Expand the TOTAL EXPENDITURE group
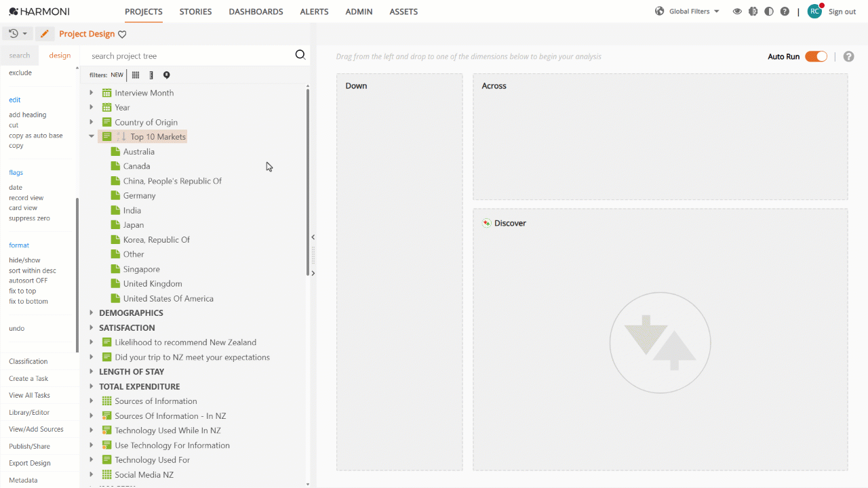This screenshot has height=488, width=868. tap(92, 386)
